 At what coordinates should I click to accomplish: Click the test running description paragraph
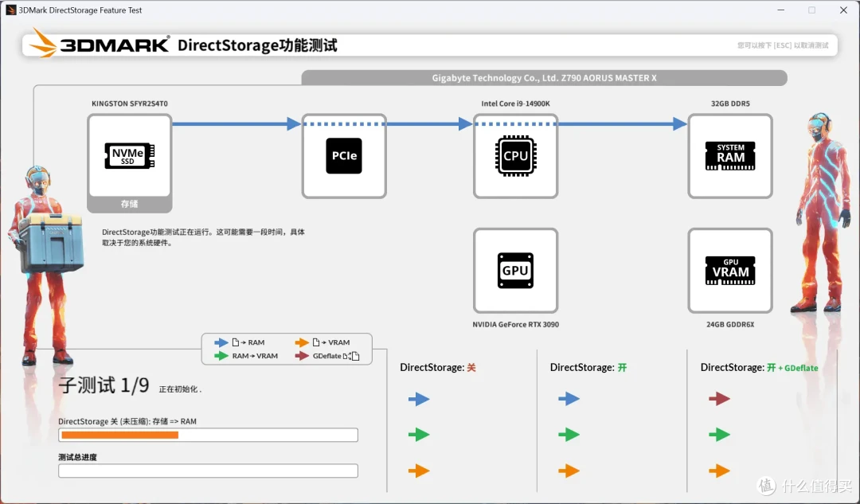[x=203, y=237]
